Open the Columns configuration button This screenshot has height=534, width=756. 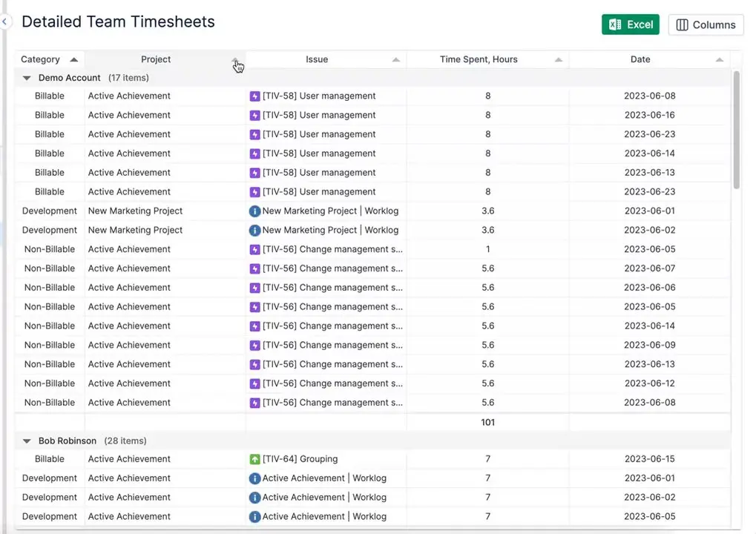(705, 24)
